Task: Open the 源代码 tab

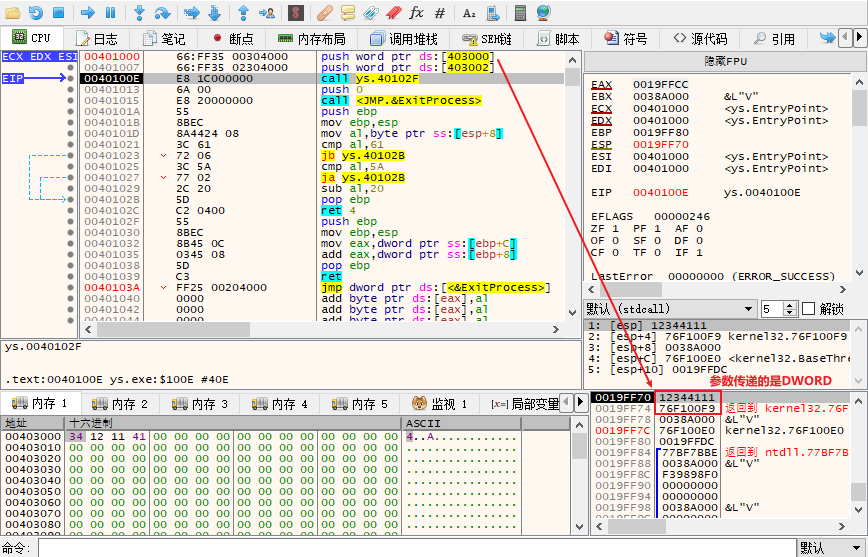Action: click(701, 39)
